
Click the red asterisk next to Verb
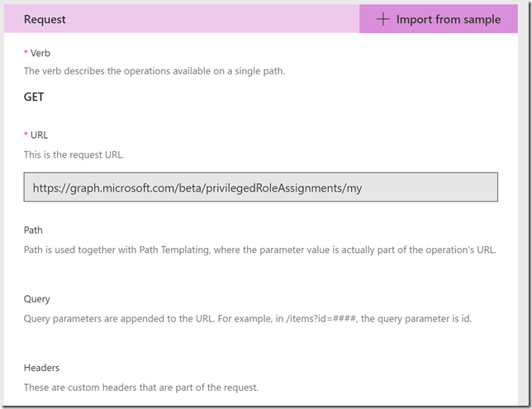26,52
